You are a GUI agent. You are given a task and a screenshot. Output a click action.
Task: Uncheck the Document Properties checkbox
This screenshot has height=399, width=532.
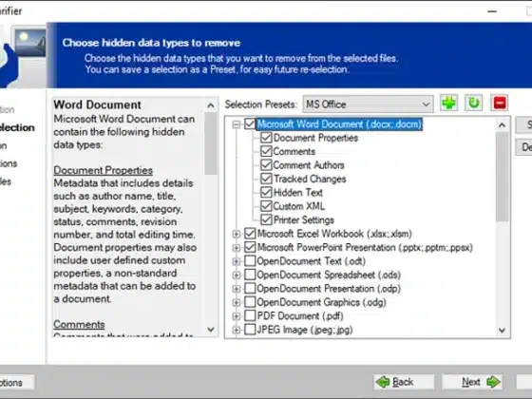pos(266,138)
